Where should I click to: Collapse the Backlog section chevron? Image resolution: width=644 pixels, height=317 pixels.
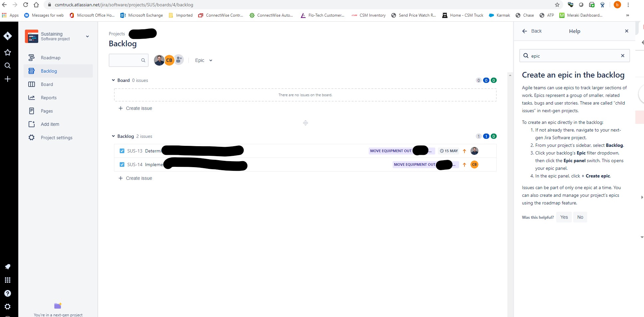(x=113, y=136)
